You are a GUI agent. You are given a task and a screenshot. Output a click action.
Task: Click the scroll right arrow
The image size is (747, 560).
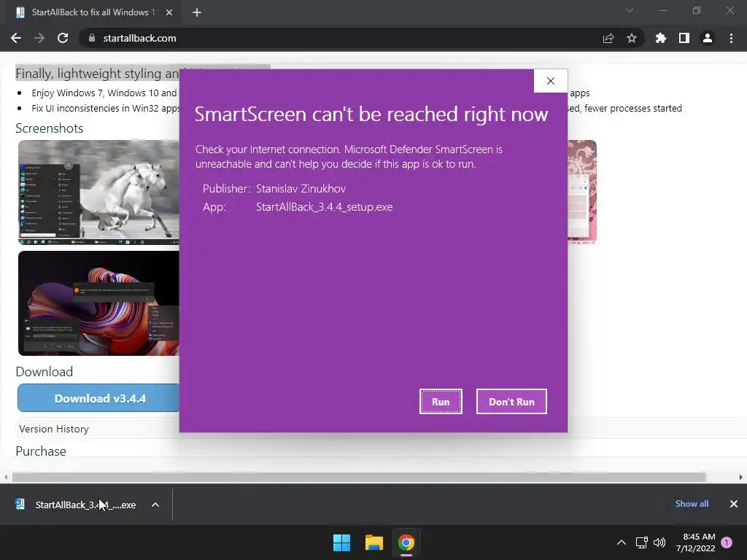(741, 477)
